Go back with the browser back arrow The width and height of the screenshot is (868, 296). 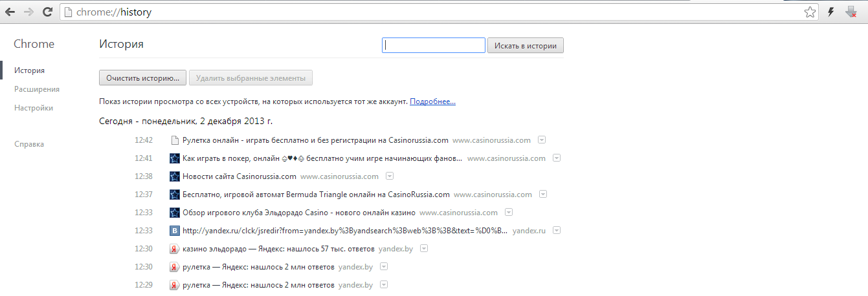tap(10, 12)
